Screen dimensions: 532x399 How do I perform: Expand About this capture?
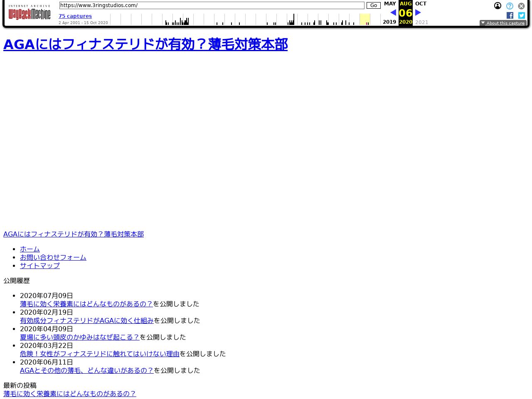[503, 23]
